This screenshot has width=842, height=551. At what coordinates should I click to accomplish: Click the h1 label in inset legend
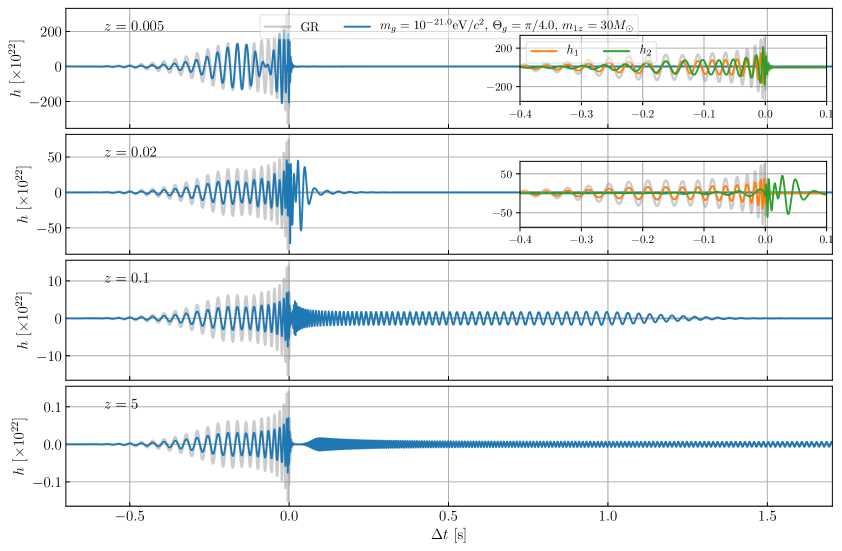(x=572, y=50)
